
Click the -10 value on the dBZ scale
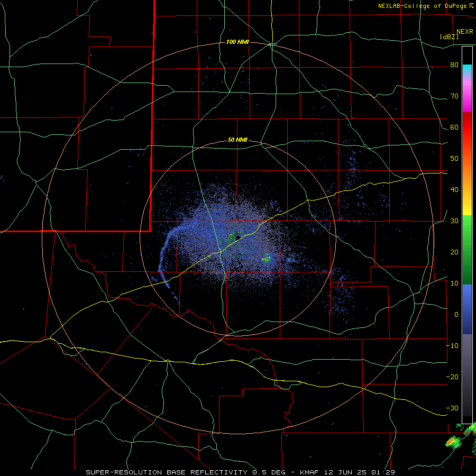click(452, 346)
